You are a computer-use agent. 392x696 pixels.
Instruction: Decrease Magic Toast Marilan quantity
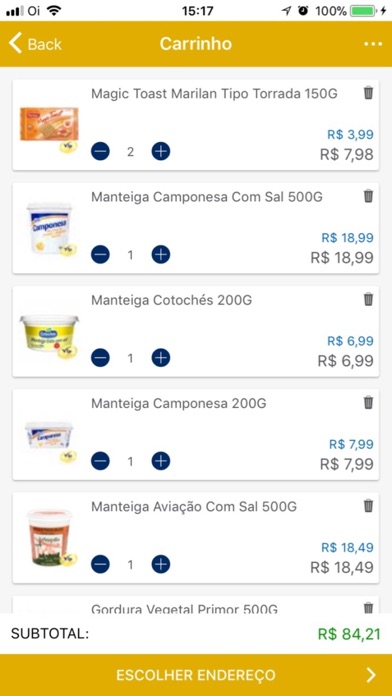tap(100, 152)
